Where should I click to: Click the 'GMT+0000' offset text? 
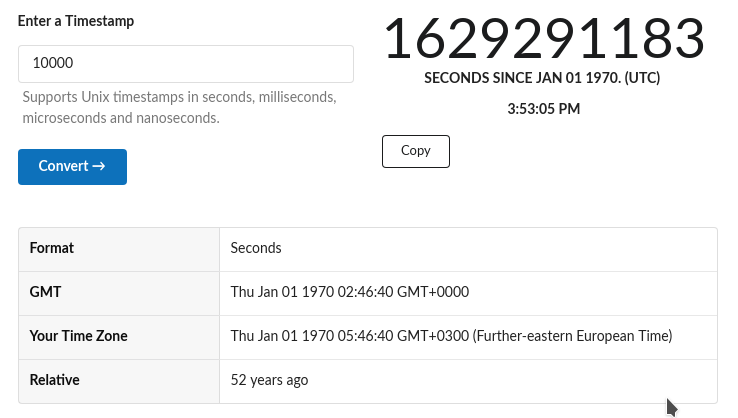coord(438,292)
